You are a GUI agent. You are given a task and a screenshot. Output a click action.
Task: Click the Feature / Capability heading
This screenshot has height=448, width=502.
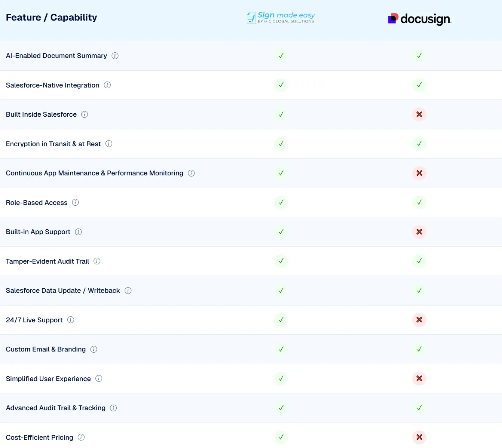tap(52, 18)
